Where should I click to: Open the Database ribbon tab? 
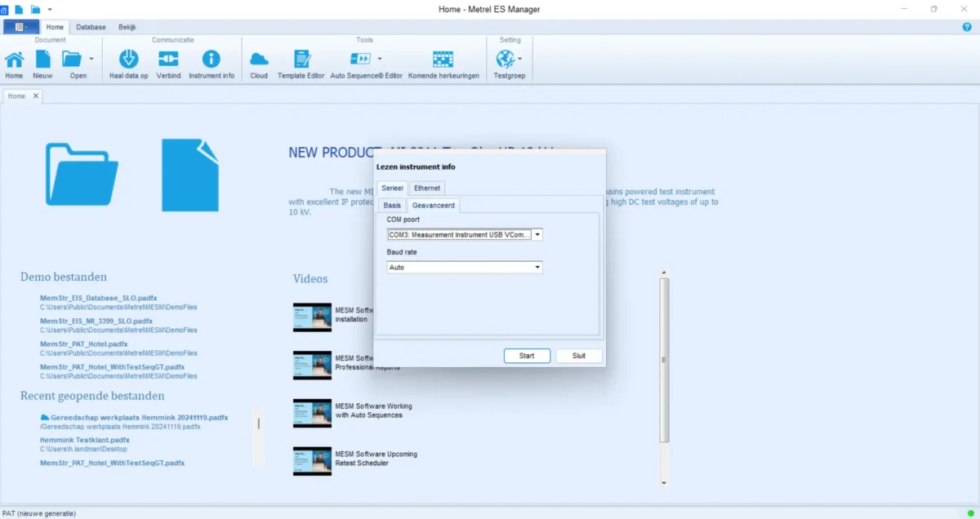pos(91,27)
